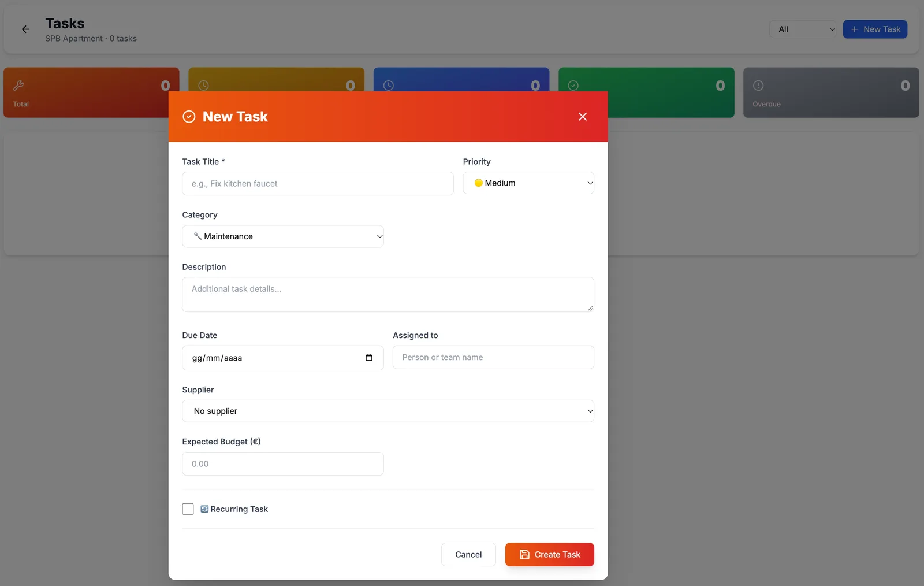Focus the Task Title input field
Image resolution: width=924 pixels, height=586 pixels.
pos(318,184)
